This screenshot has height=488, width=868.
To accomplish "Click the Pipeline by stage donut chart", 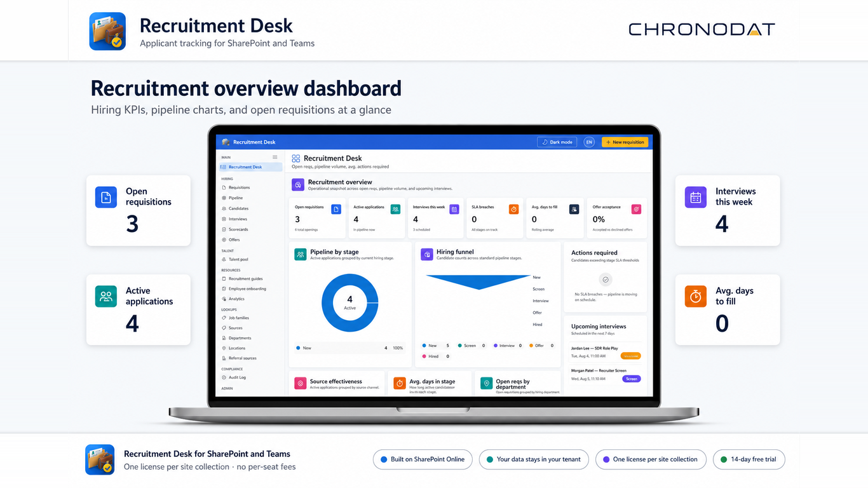I will tap(350, 303).
